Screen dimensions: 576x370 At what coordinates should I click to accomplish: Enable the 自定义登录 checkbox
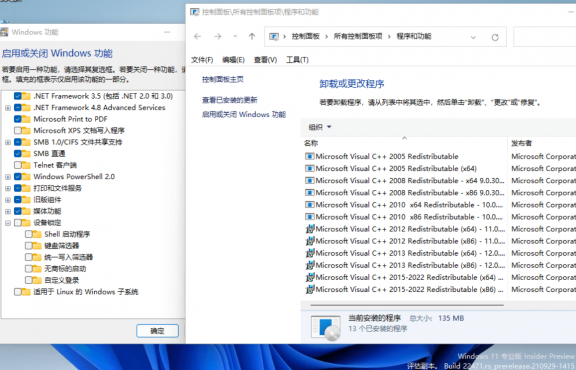[x=29, y=280]
